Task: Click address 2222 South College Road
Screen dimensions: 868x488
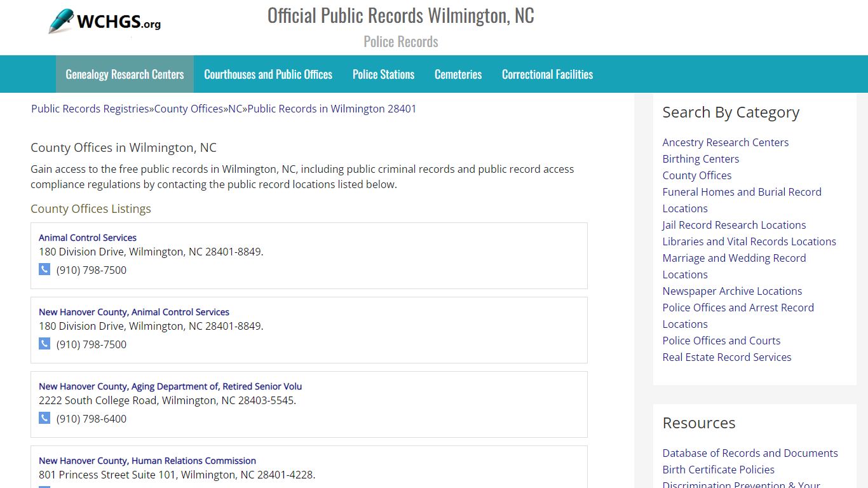Action: (168, 400)
